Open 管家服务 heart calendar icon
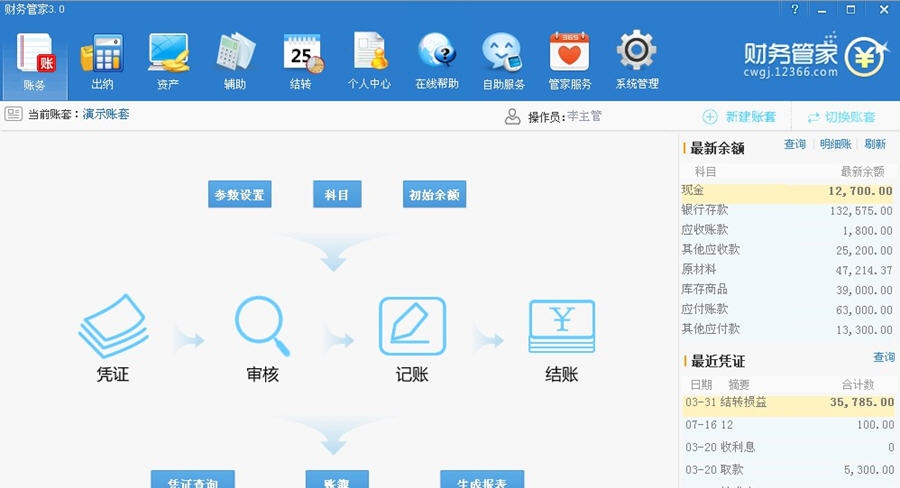The width and height of the screenshot is (900, 488). point(569,52)
